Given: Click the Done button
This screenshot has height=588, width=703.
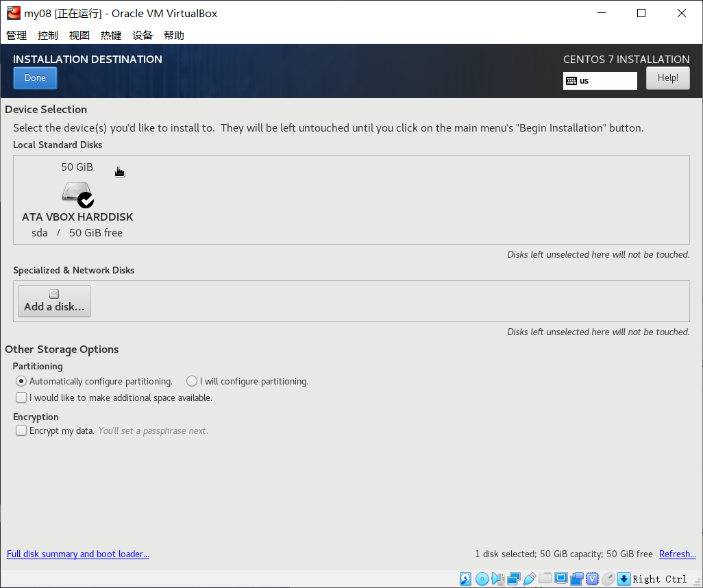Looking at the screenshot, I should [x=35, y=78].
